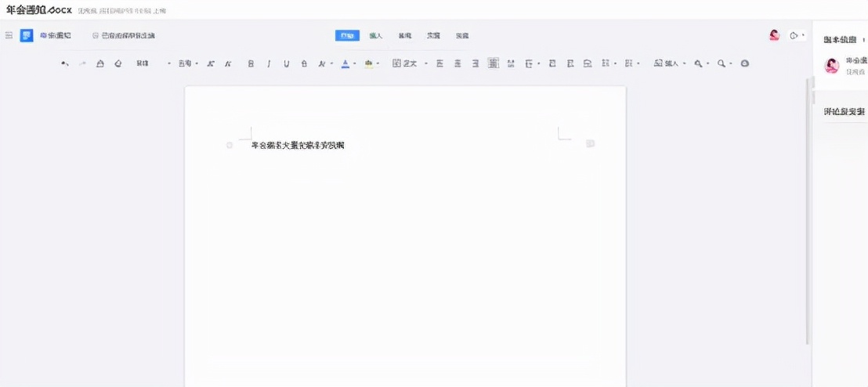Open the font size dropdown
This screenshot has width=868, height=387.
coord(188,63)
